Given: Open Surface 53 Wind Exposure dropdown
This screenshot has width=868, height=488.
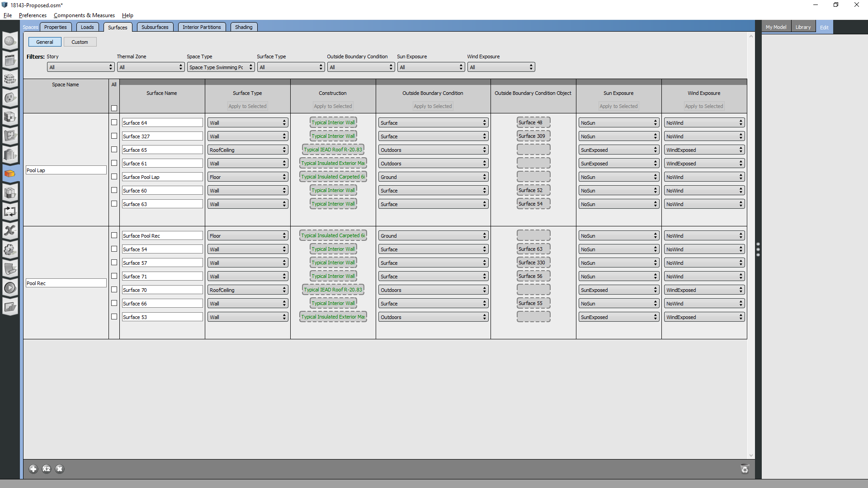Looking at the screenshot, I should [x=703, y=317].
